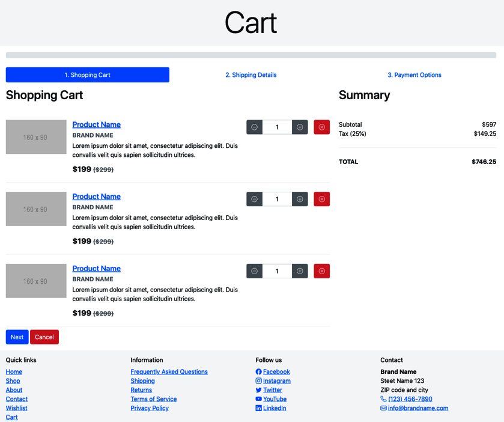Click the Twitter bird icon
Viewport: 504px width, 422px height.
258,390
